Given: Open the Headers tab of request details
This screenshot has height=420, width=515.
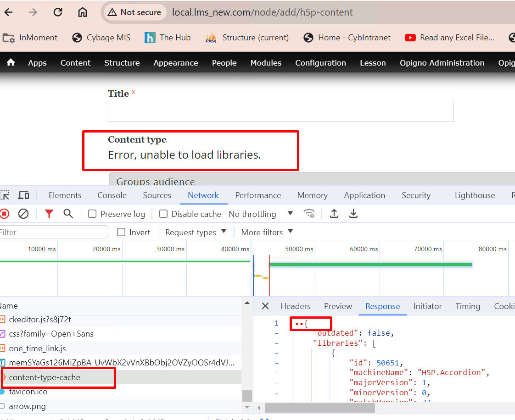Looking at the screenshot, I should 295,306.
